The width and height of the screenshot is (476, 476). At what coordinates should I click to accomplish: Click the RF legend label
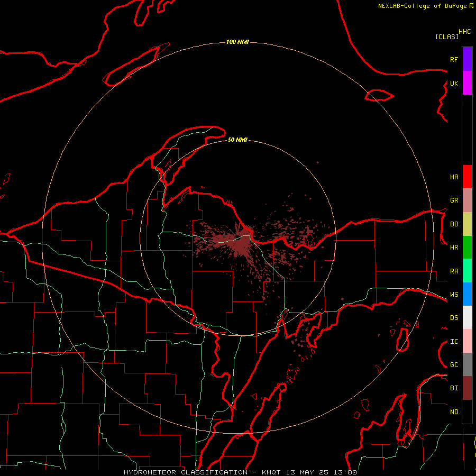pyautogui.click(x=454, y=59)
